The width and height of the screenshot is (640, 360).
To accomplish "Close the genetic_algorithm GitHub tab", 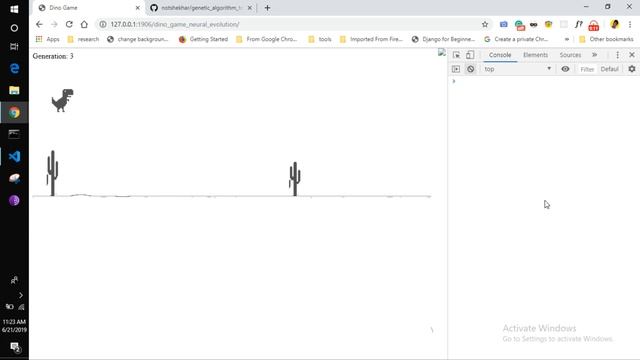I will pyautogui.click(x=250, y=8).
